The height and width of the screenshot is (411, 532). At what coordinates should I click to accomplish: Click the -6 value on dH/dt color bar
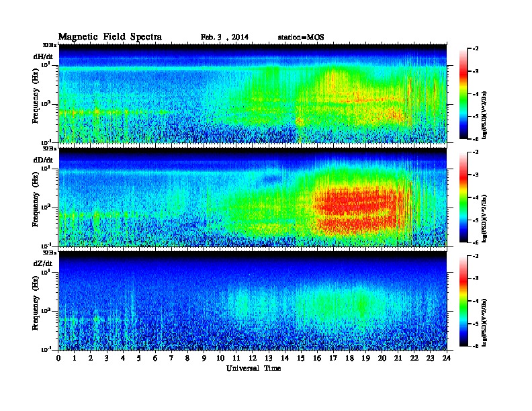point(476,139)
